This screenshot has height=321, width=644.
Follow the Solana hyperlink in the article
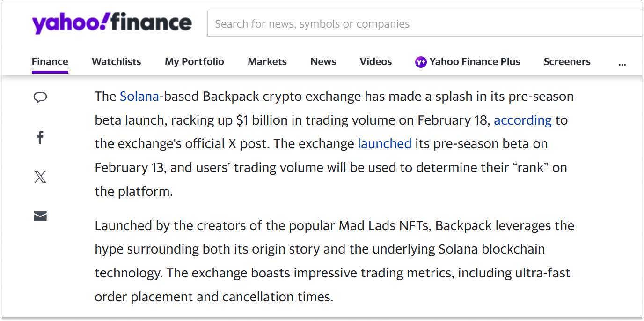click(x=139, y=97)
